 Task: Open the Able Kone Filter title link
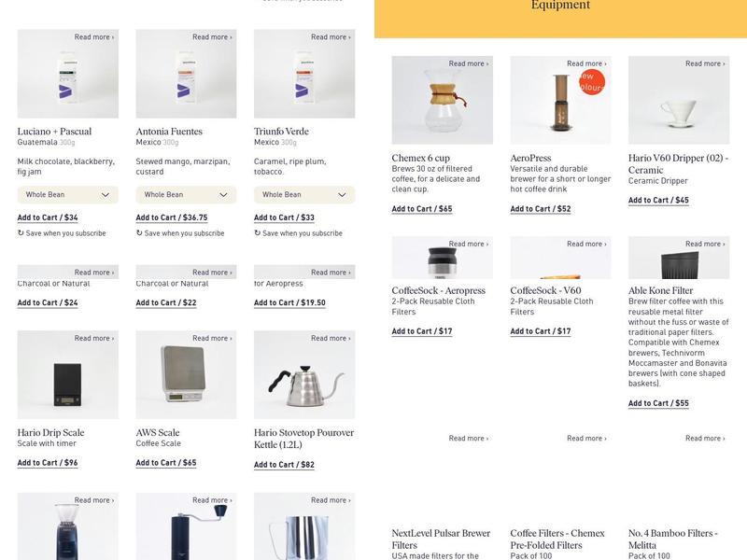tap(660, 290)
